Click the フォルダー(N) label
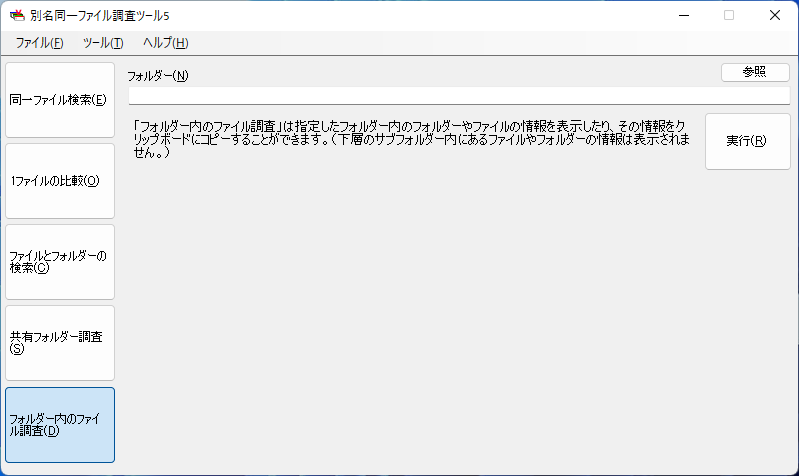The image size is (799, 476). [x=158, y=76]
